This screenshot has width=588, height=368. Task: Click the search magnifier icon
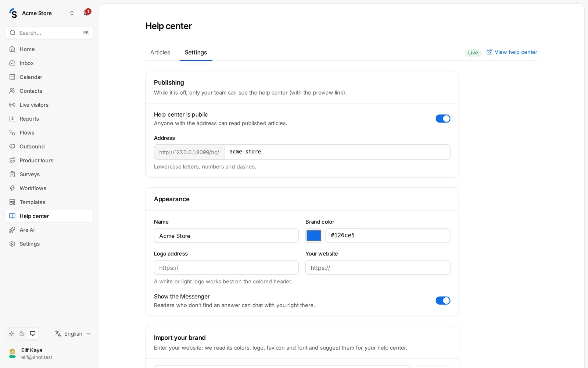(x=12, y=33)
